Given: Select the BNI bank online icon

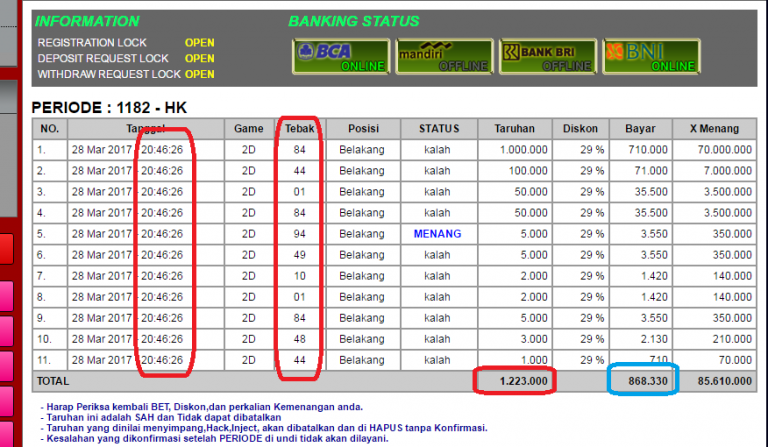Looking at the screenshot, I should pyautogui.click(x=650, y=56).
